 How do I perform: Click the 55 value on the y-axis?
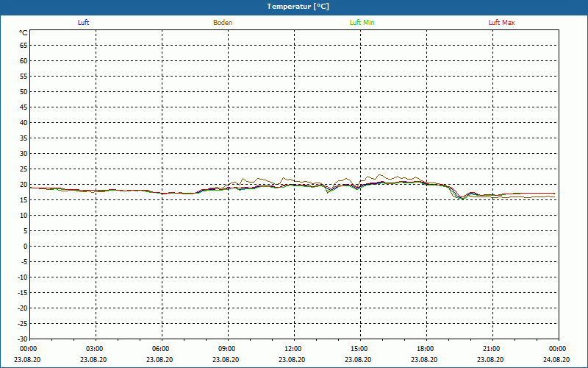(x=24, y=77)
